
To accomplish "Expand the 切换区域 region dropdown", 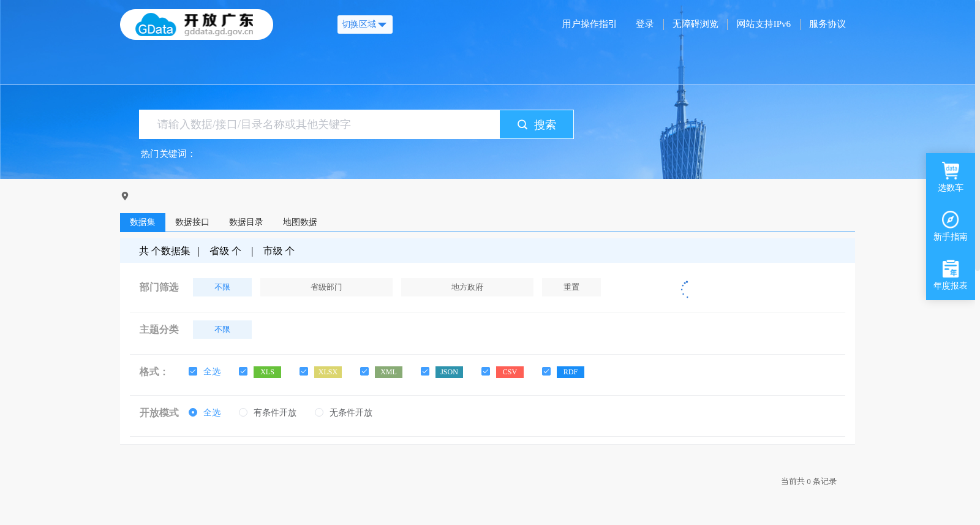I will [x=365, y=25].
